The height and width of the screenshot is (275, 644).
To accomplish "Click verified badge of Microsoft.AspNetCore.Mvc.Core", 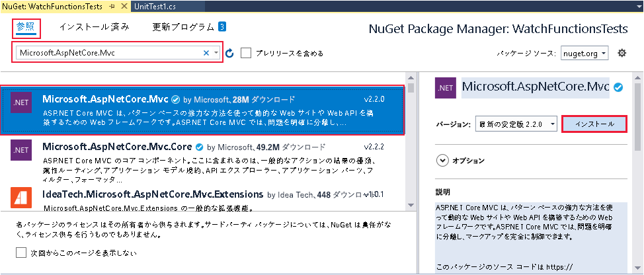I will coord(199,147).
